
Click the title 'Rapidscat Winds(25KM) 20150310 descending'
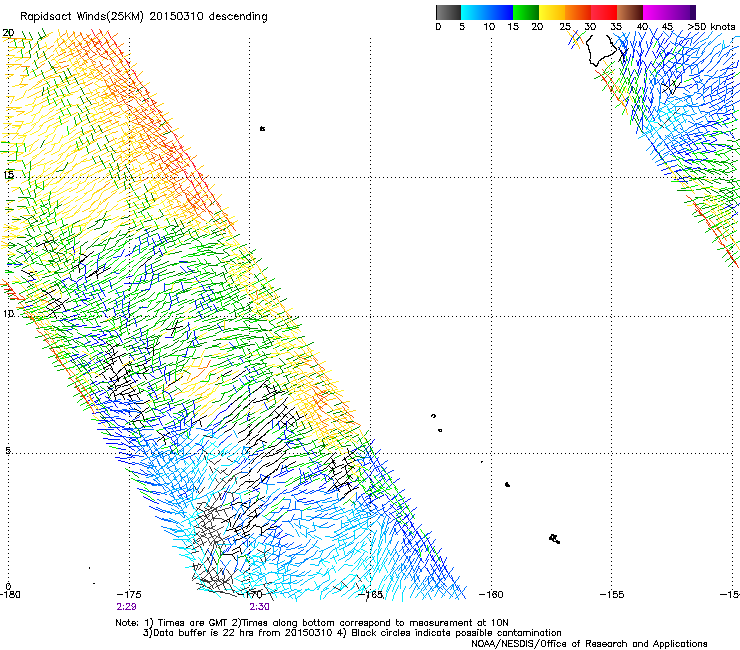coord(144,17)
